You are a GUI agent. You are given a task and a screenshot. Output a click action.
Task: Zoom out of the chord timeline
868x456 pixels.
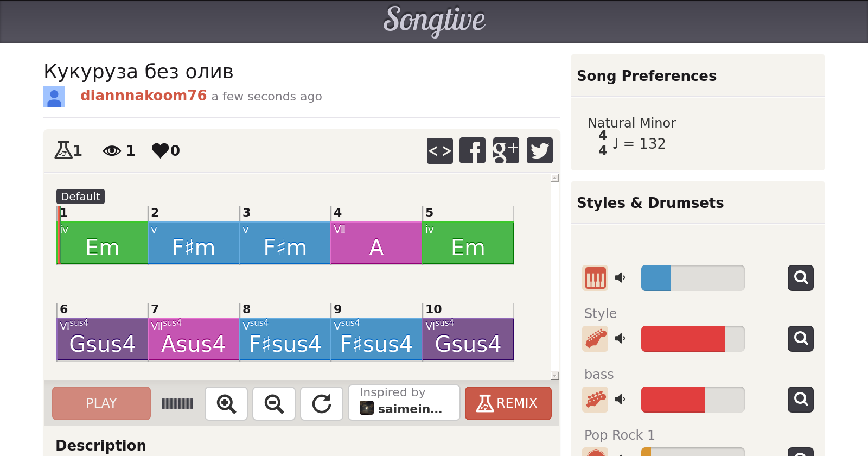click(274, 403)
